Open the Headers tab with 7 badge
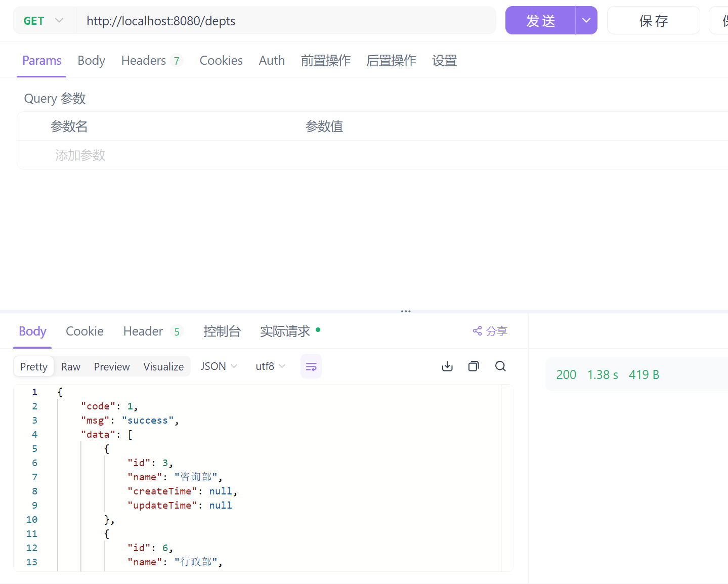Image resolution: width=728 pixels, height=584 pixels. point(151,61)
